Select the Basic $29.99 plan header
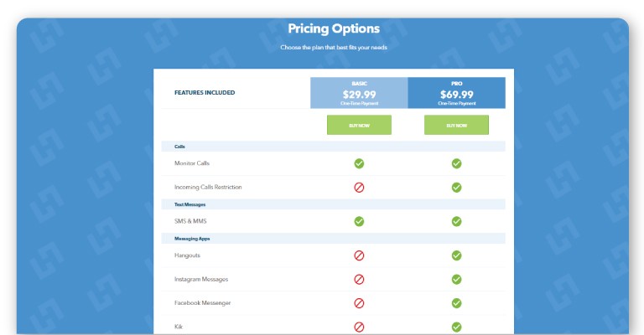644x335 pixels. [359, 93]
